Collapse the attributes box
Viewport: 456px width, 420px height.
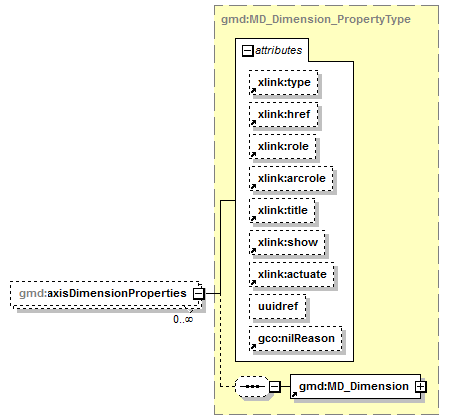point(247,51)
